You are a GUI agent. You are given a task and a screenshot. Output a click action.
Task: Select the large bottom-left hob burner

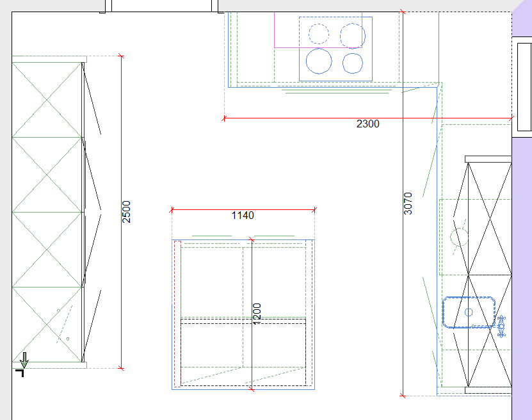click(x=319, y=61)
